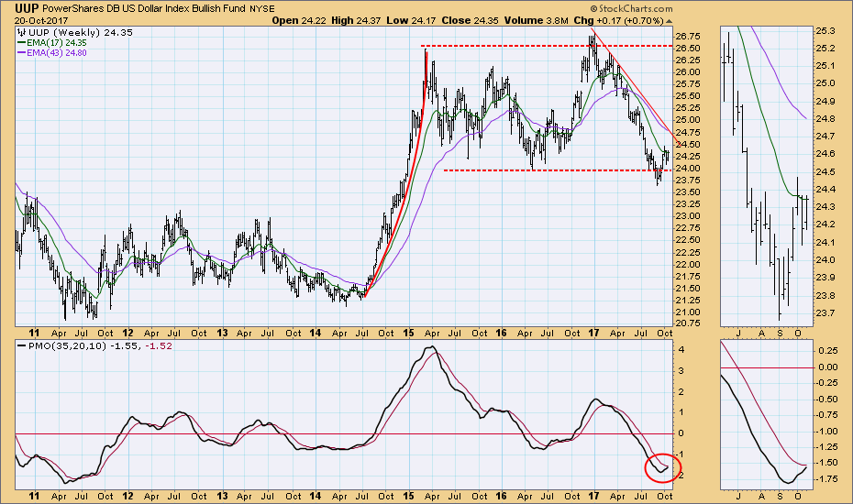
Task: Select the Close 24.35 value in header
Action: tap(470, 21)
